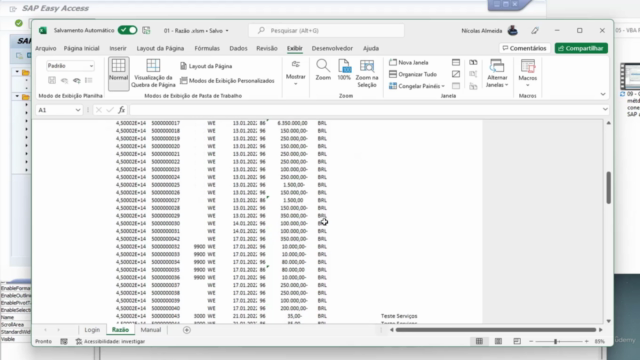Viewport: 640px width, 360px height.
Task: Click the keep sheet view icon
Action: pos(52,80)
